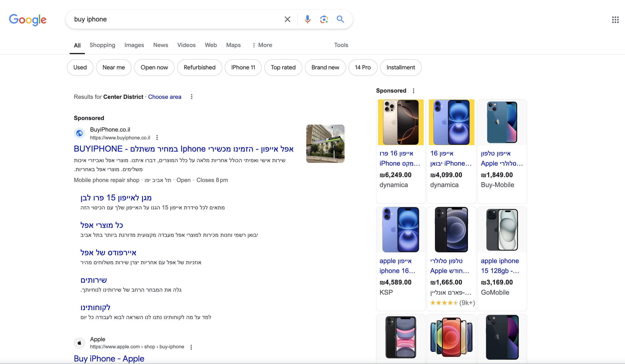Click the blue magnifier search icon
625x364 pixels.
340,19
